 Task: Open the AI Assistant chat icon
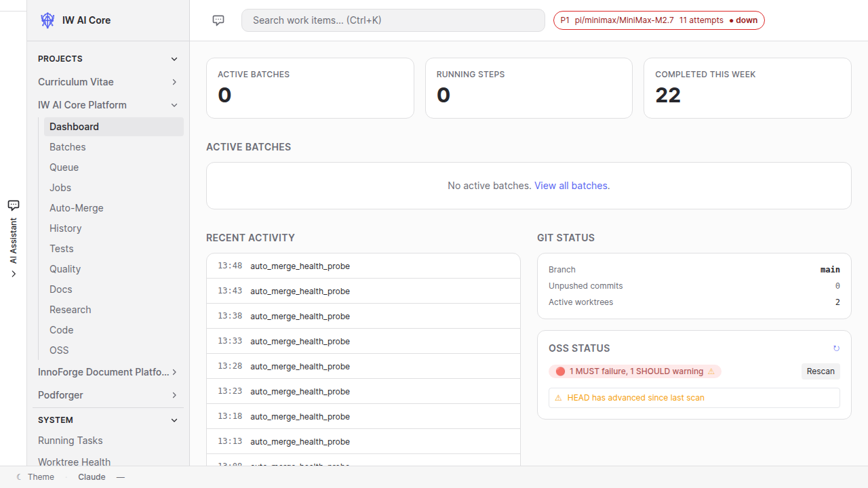coord(14,205)
